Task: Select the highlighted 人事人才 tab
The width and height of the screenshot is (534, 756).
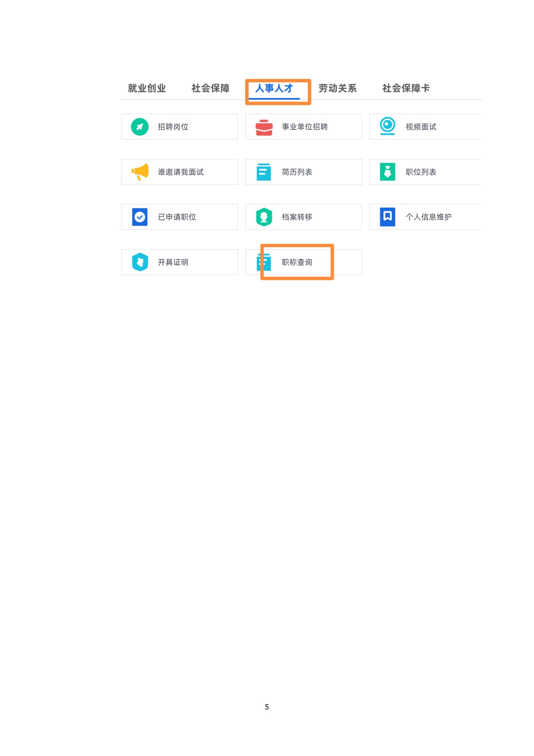Action: click(x=274, y=88)
